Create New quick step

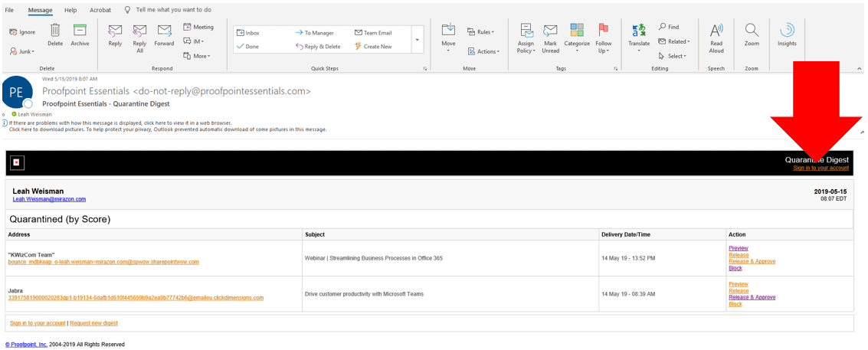pos(373,47)
